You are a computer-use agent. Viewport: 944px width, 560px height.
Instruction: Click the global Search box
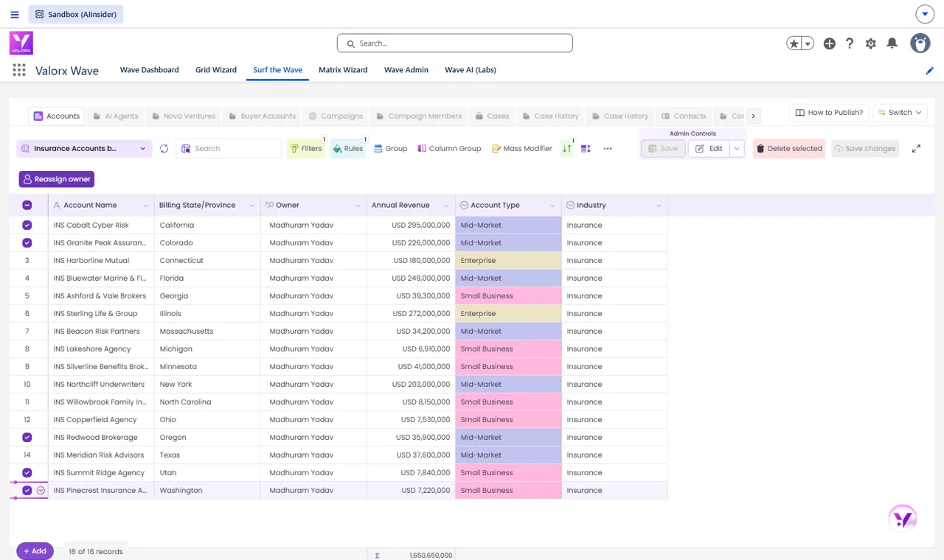455,43
